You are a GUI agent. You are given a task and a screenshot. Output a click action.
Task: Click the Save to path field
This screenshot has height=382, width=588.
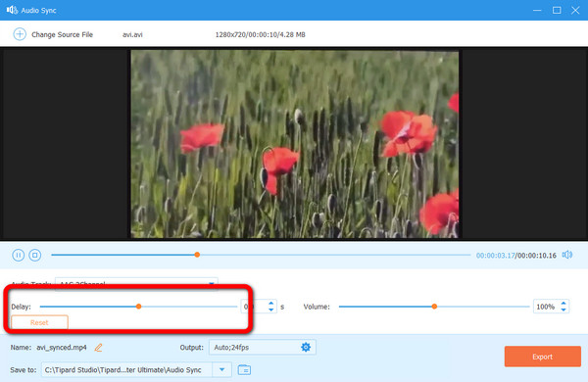126,369
